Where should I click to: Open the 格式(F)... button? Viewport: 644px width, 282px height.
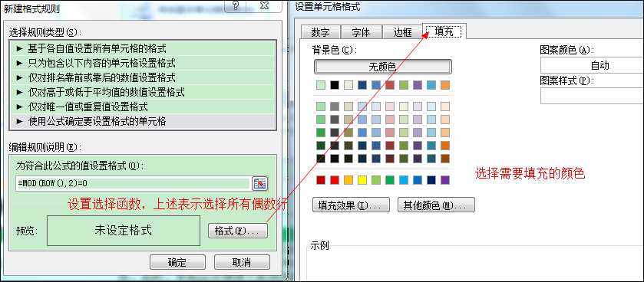(238, 231)
